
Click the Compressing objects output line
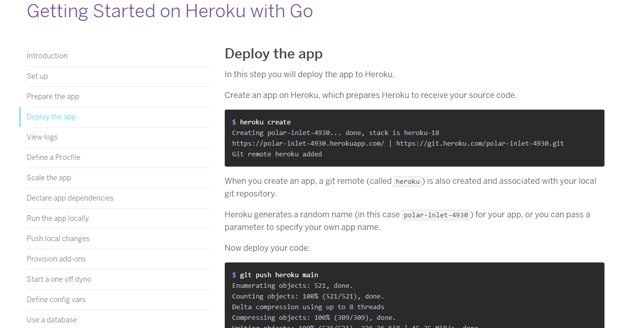click(x=314, y=317)
